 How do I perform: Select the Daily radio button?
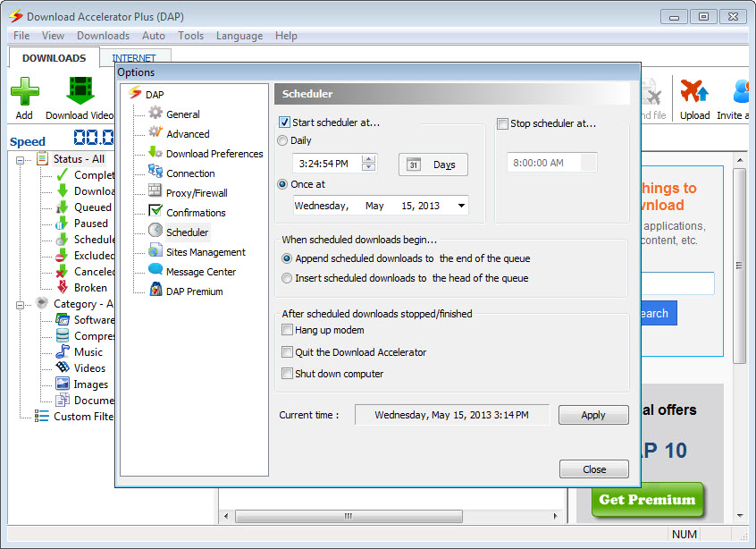click(282, 140)
